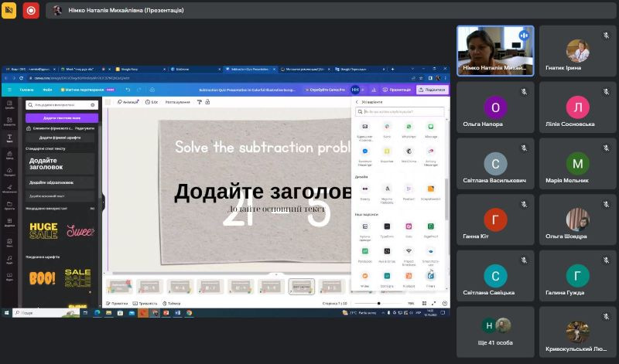The image size is (619, 364).
Task: Open the Position option in toolbar
Action: (x=178, y=102)
